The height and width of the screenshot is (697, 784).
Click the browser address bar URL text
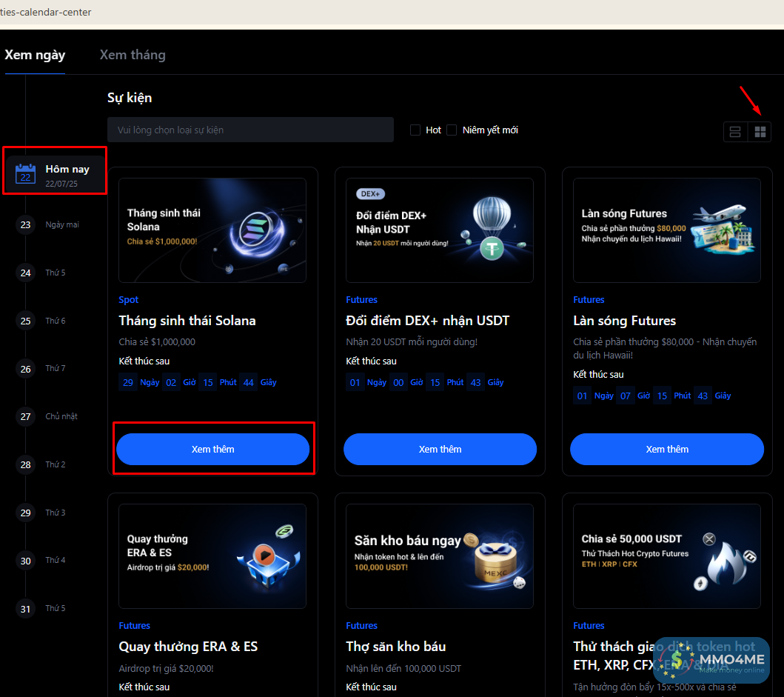click(x=45, y=12)
